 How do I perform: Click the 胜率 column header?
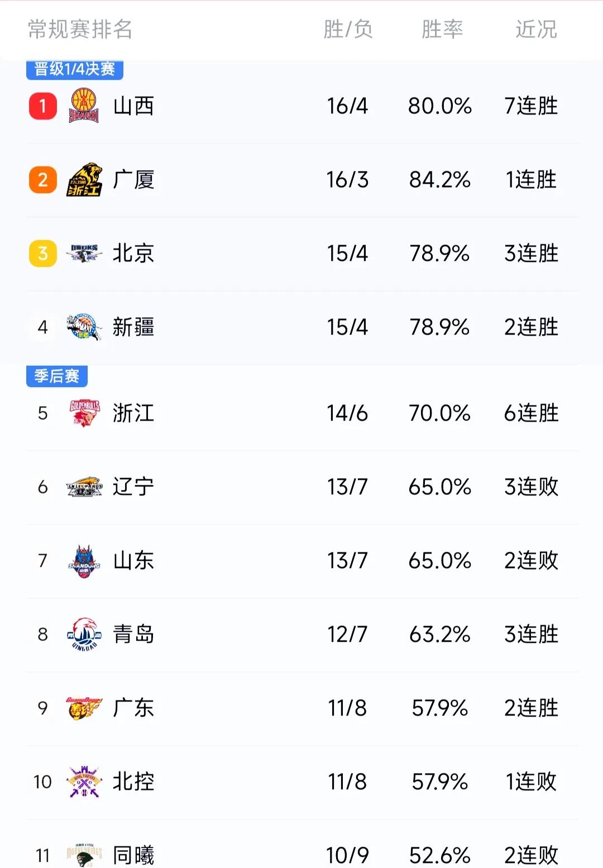point(442,29)
